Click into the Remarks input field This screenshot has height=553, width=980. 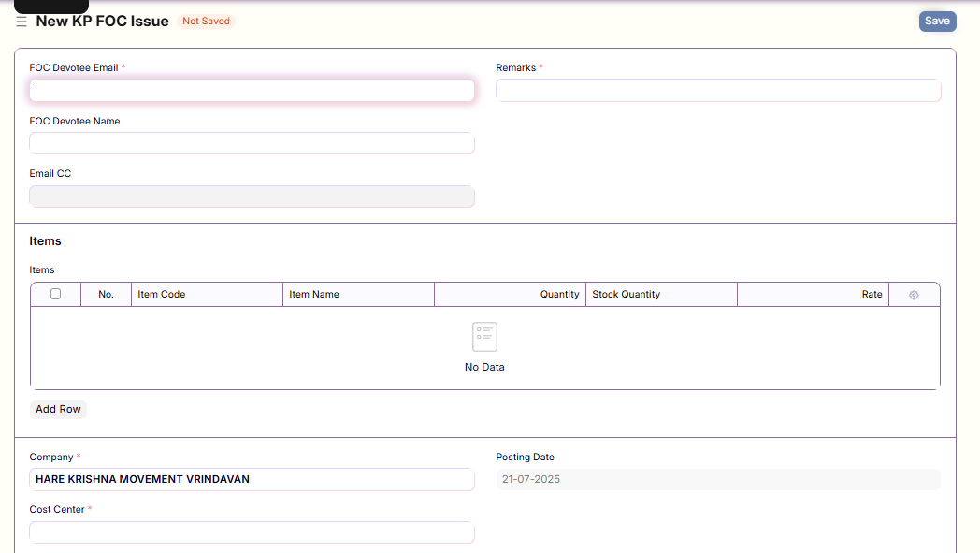[717, 91]
